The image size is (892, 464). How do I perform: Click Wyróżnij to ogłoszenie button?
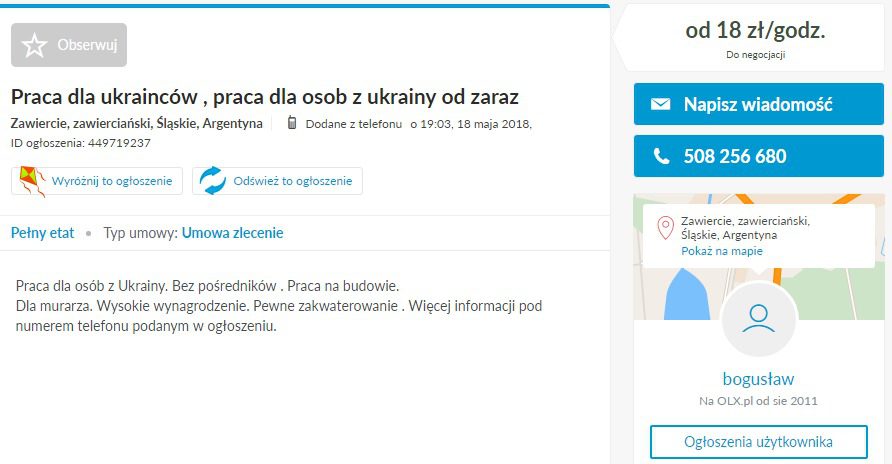pyautogui.click(x=97, y=181)
